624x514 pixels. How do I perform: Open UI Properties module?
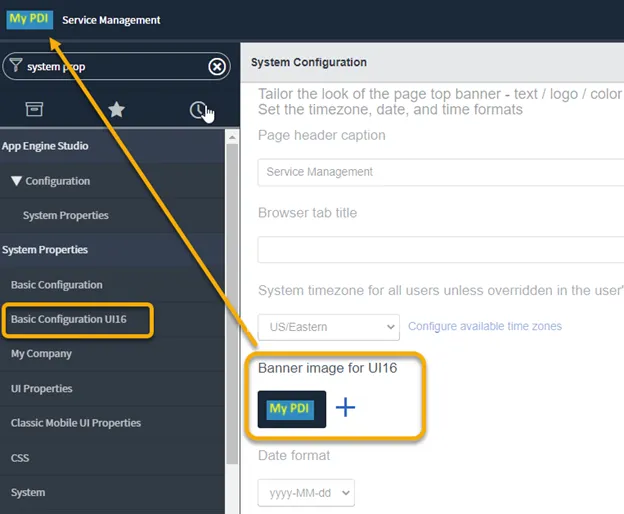pyautogui.click(x=42, y=388)
